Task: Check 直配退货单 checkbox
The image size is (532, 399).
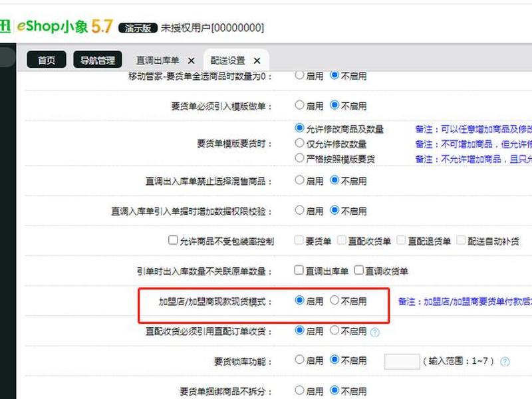Action: pyautogui.click(x=401, y=240)
